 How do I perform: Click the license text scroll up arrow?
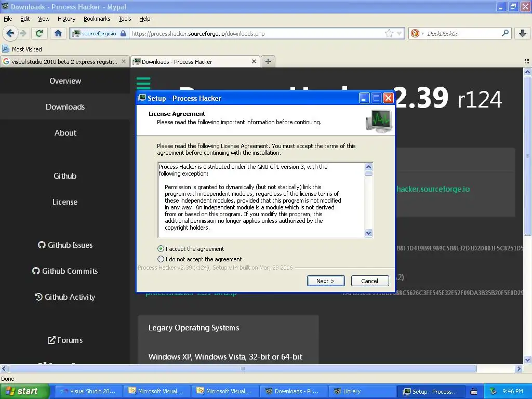pyautogui.click(x=369, y=167)
